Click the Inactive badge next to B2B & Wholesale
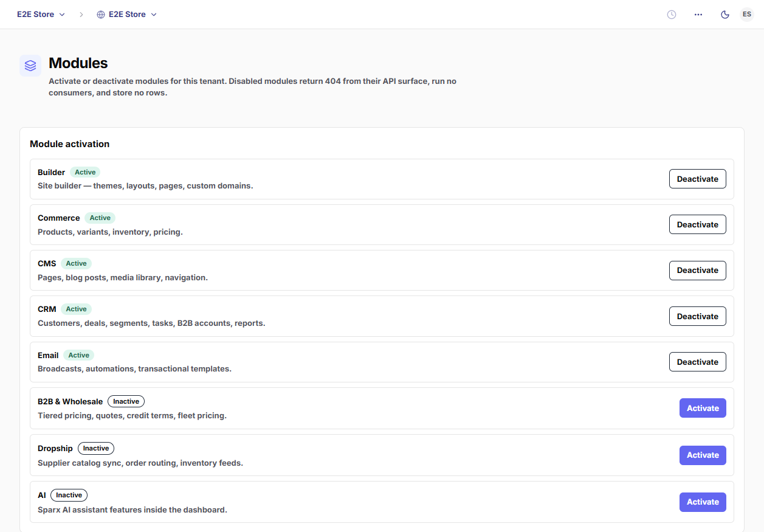The width and height of the screenshot is (764, 532). tap(126, 401)
